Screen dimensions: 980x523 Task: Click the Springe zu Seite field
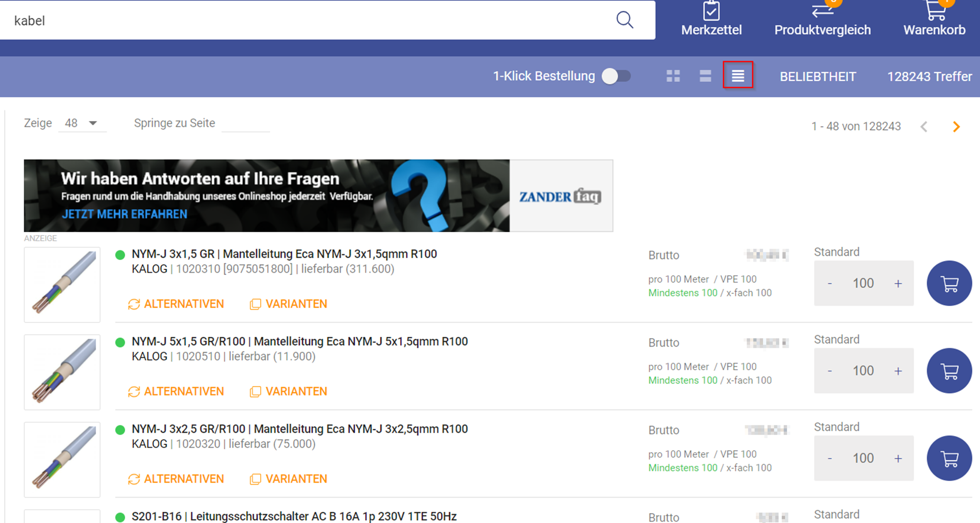tap(245, 124)
